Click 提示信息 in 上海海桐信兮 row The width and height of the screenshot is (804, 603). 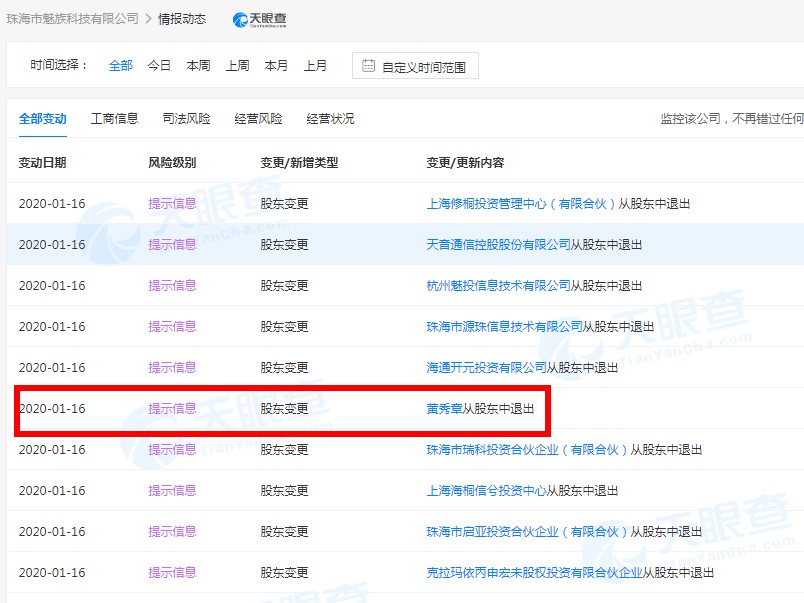pos(172,491)
